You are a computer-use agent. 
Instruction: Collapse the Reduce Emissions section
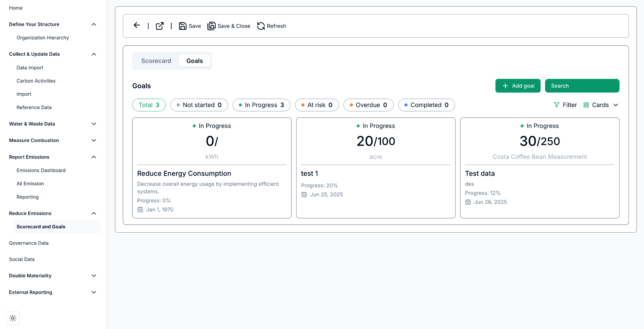coord(94,213)
